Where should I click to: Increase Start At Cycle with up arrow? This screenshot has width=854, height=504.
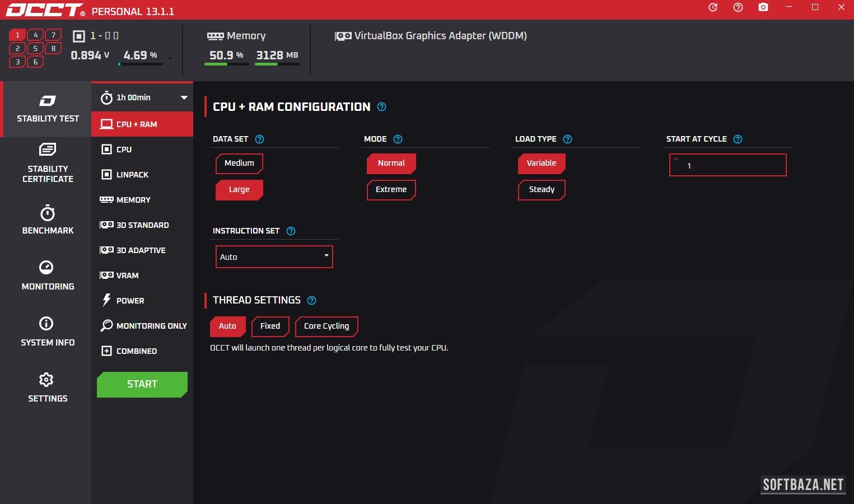click(x=676, y=160)
